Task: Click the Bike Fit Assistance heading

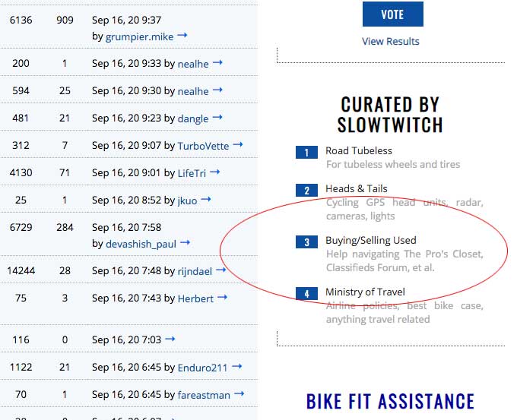Action: coord(390,401)
